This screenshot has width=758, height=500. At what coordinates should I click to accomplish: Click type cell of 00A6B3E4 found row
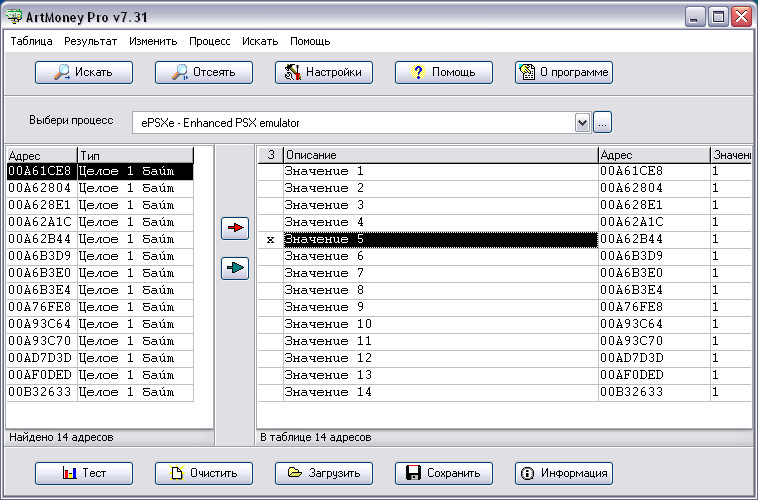tap(135, 290)
